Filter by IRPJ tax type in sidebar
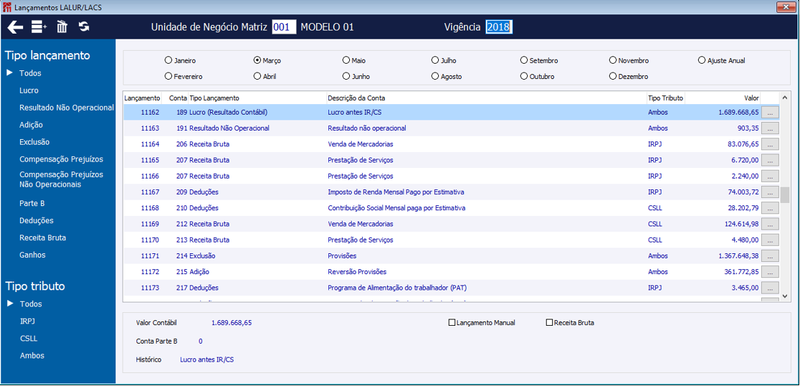The image size is (800, 386). (27, 321)
